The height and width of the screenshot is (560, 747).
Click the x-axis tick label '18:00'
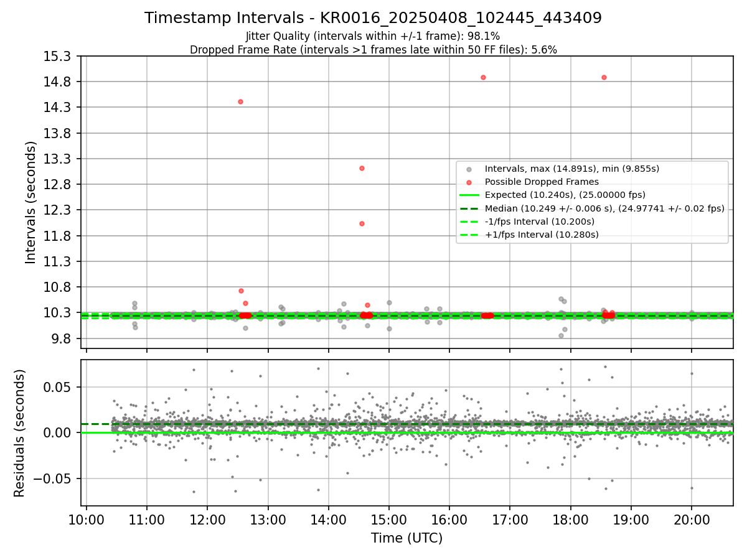571,520
